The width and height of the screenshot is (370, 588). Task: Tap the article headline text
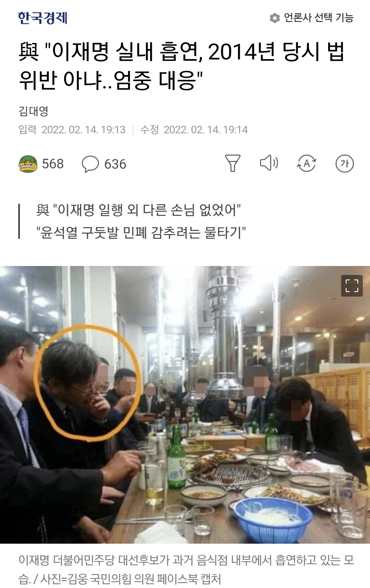click(x=181, y=66)
